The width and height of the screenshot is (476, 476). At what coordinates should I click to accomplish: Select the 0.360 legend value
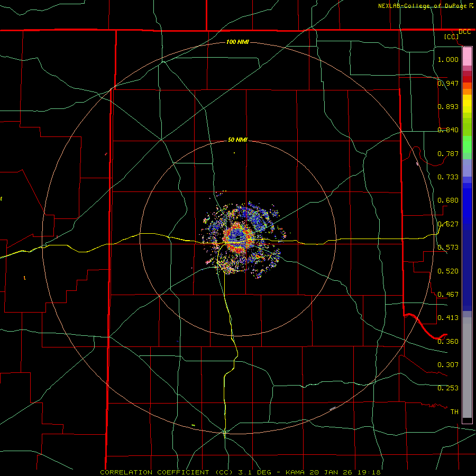[x=448, y=341]
